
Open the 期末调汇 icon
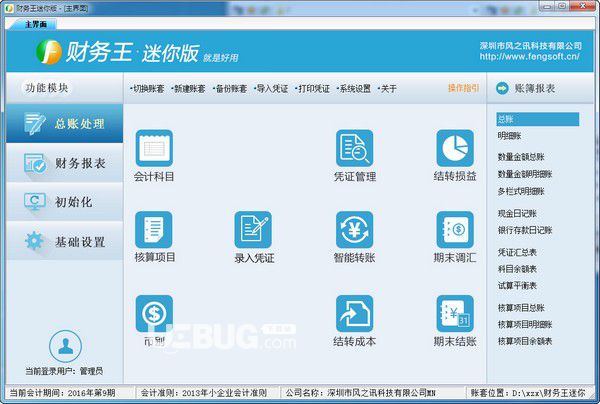pyautogui.click(x=455, y=230)
